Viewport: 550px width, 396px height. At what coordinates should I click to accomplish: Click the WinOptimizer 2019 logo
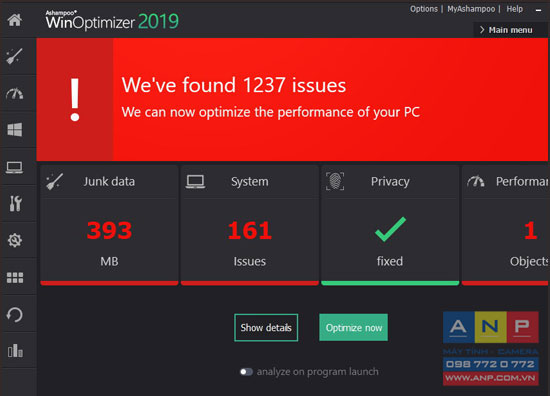coord(112,20)
